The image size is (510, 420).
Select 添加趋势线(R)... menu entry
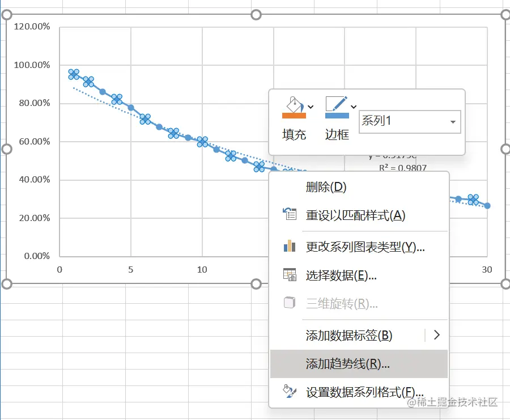click(347, 364)
